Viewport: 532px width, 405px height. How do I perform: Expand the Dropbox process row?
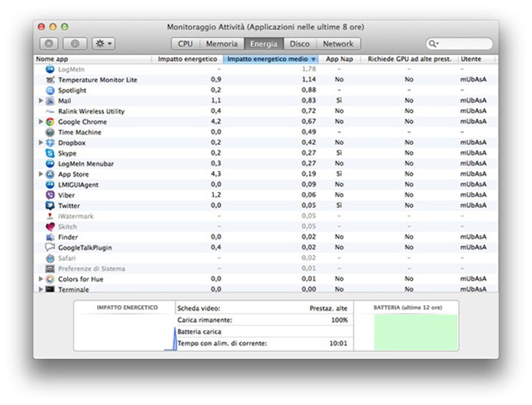tap(41, 142)
